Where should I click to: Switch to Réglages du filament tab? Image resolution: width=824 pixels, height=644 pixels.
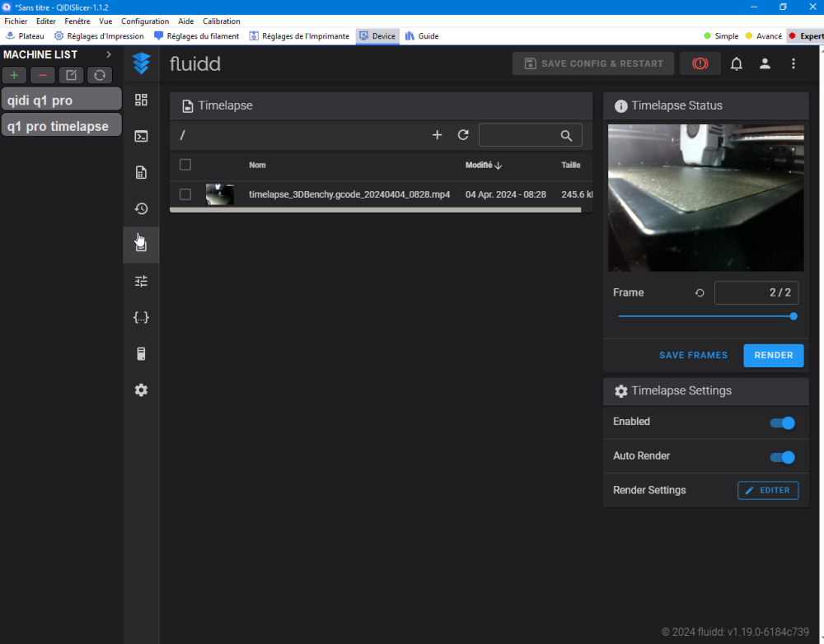point(197,35)
